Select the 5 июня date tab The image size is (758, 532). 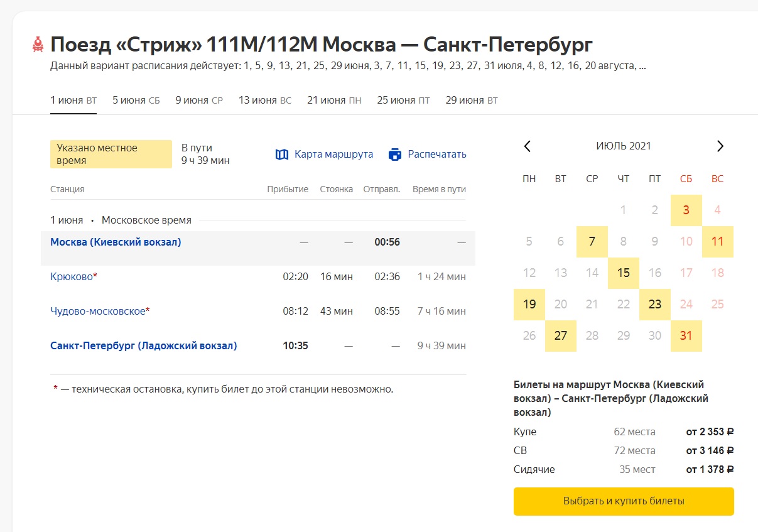pos(136,100)
